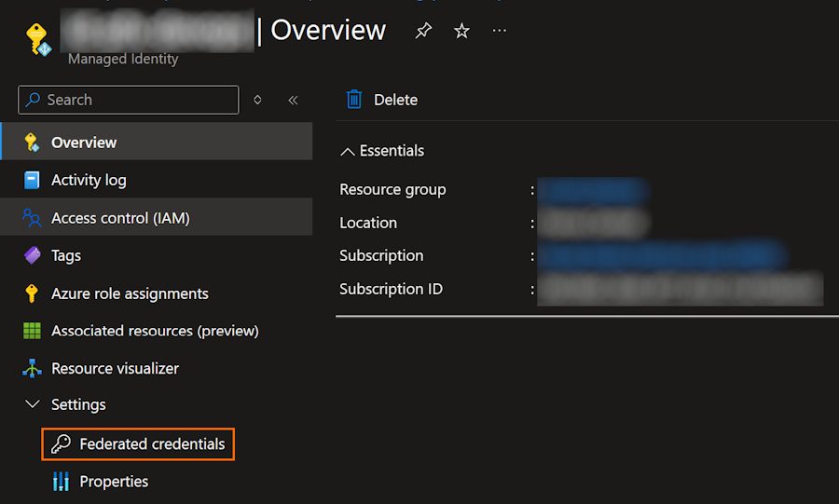Click the Essentials heading text
Image resolution: width=839 pixels, height=504 pixels.
pos(392,151)
